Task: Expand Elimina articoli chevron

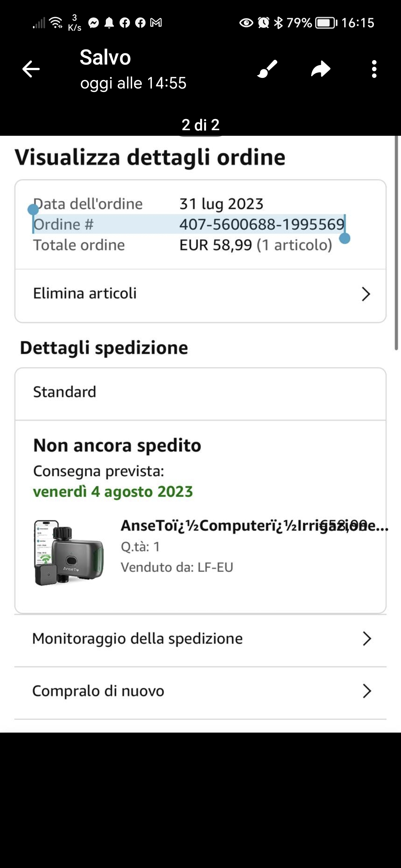Action: coord(366,294)
